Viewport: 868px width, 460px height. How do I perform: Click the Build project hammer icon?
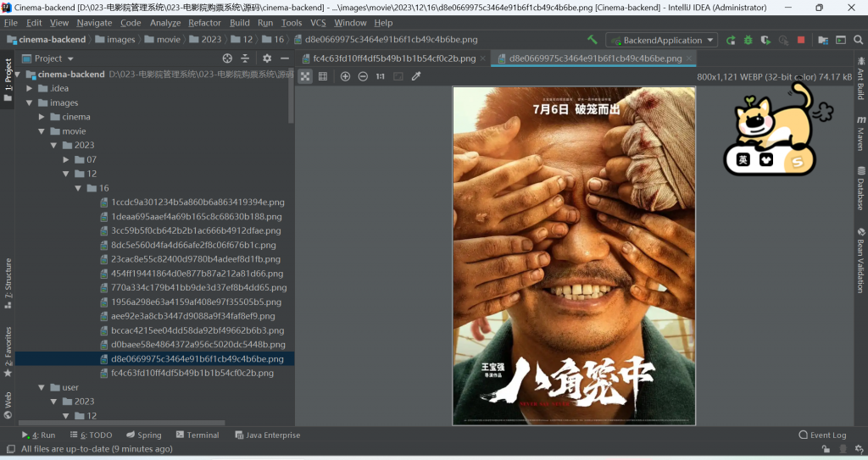(592, 40)
